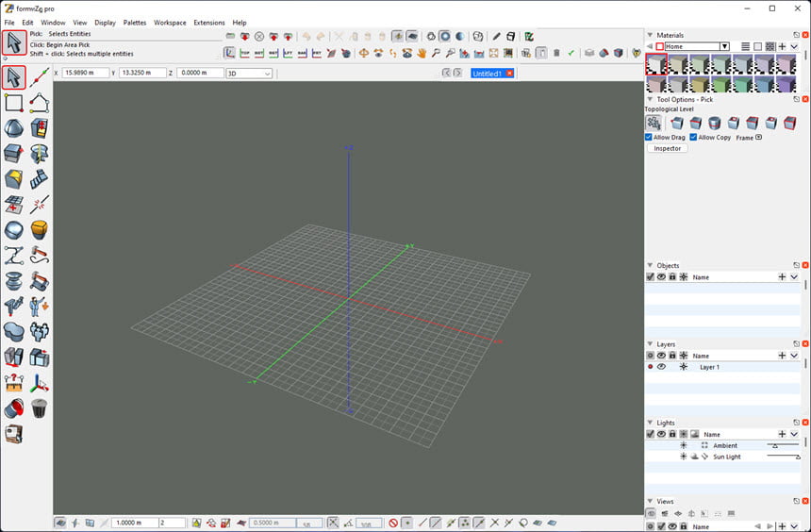
Task: Click the pencil edit icon in toolbar
Action: [496, 36]
